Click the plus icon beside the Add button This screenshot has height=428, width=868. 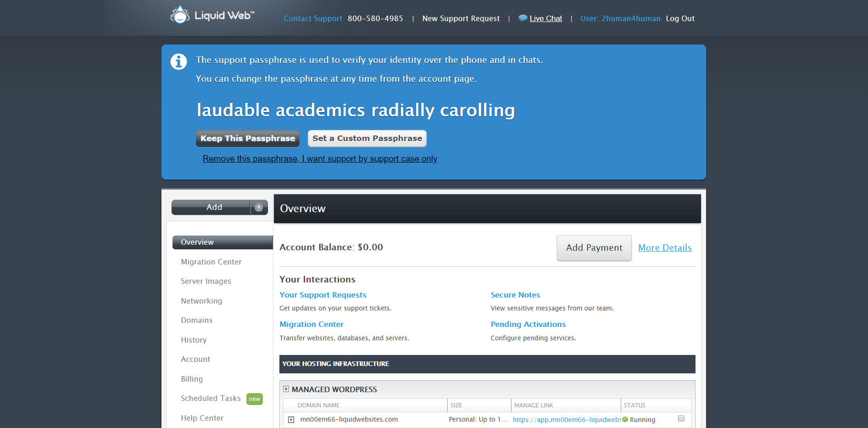tap(259, 207)
